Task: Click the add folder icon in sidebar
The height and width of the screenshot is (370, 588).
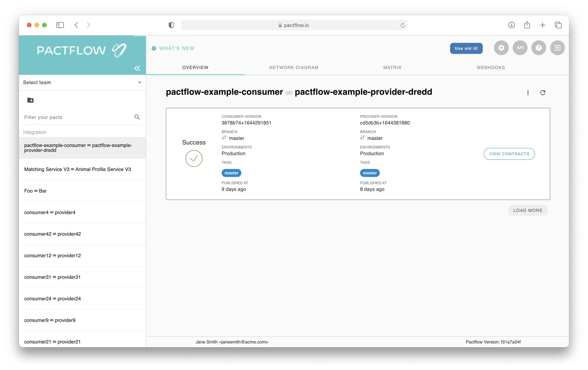Action: [x=31, y=100]
